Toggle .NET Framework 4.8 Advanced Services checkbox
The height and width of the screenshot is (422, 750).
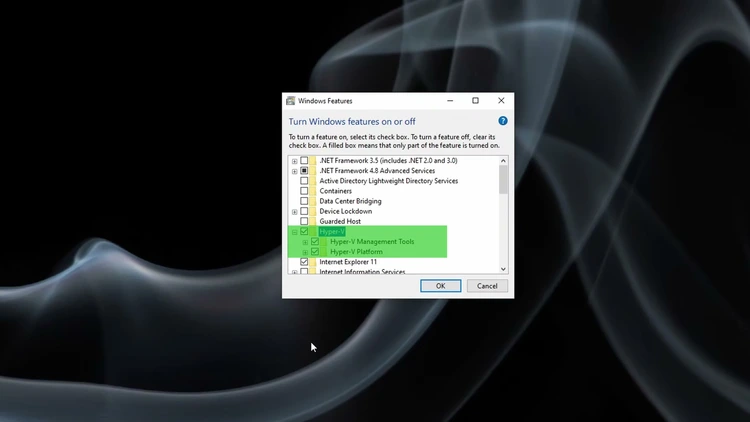pyautogui.click(x=304, y=171)
